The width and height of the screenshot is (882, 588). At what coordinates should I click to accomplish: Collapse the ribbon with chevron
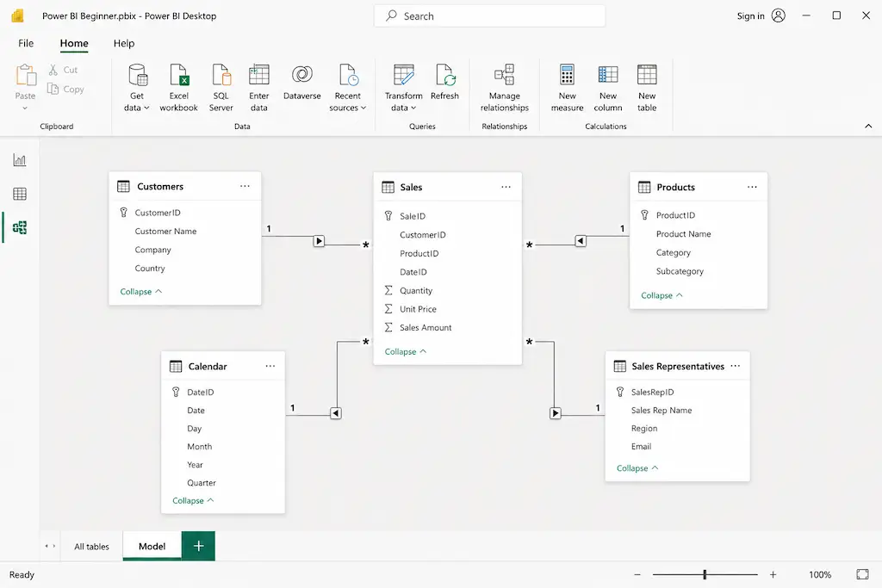[x=868, y=126]
